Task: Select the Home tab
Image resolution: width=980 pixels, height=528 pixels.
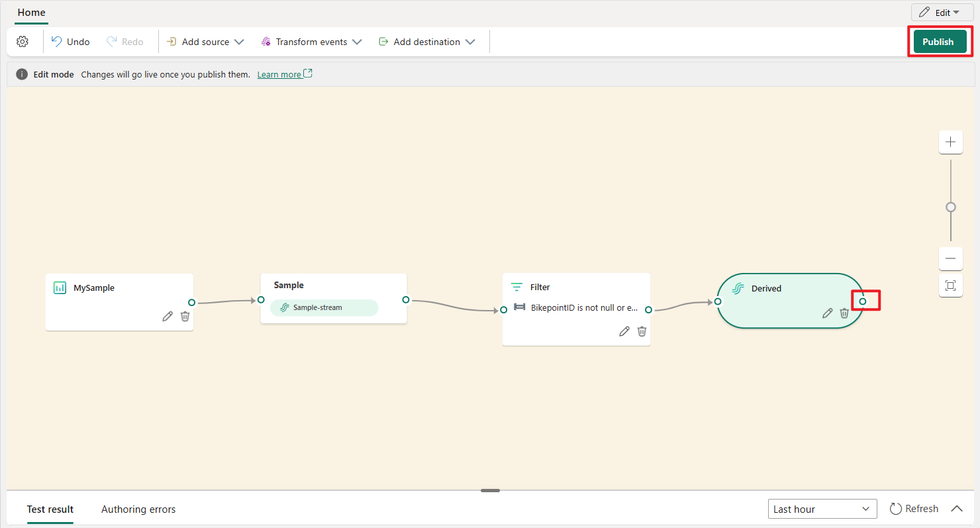Action: (x=31, y=12)
